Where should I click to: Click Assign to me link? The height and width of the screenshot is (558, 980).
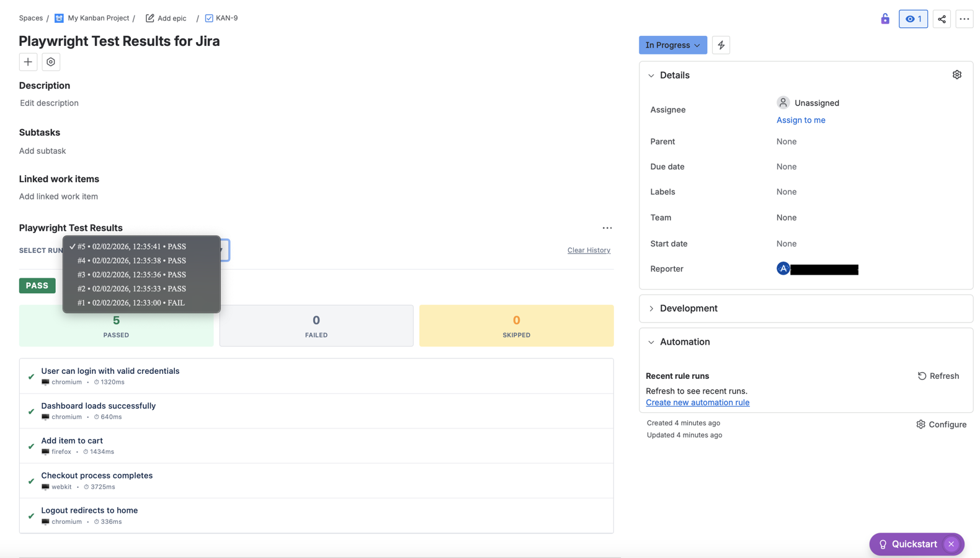800,120
